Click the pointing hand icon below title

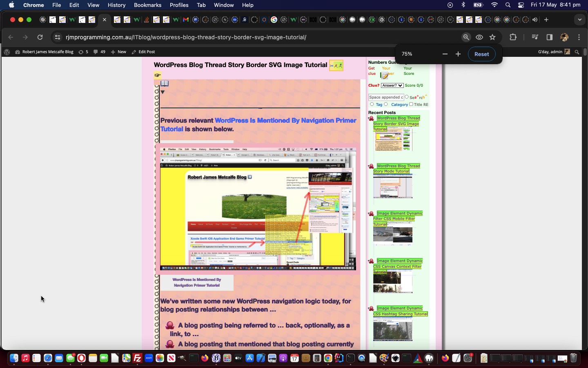pos(158,75)
